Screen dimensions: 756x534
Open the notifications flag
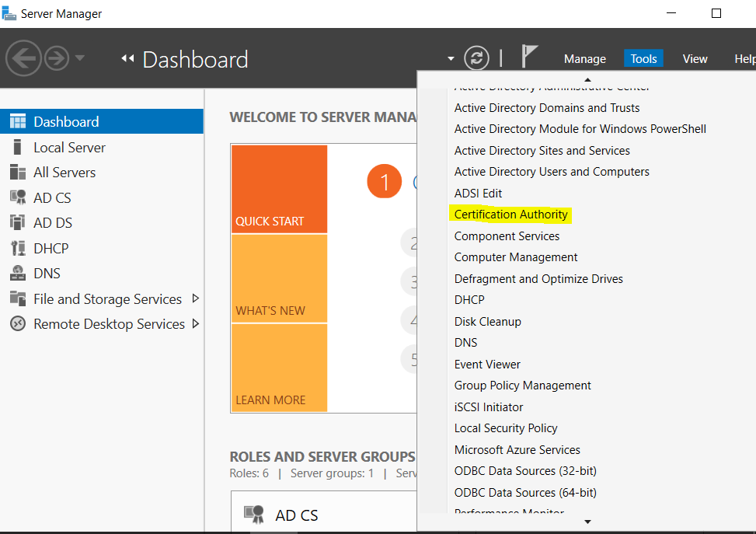[x=529, y=57]
